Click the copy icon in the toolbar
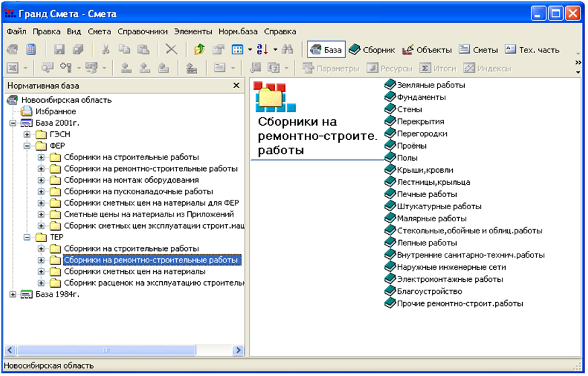Viewport: 588px width, 376px height. click(x=124, y=50)
